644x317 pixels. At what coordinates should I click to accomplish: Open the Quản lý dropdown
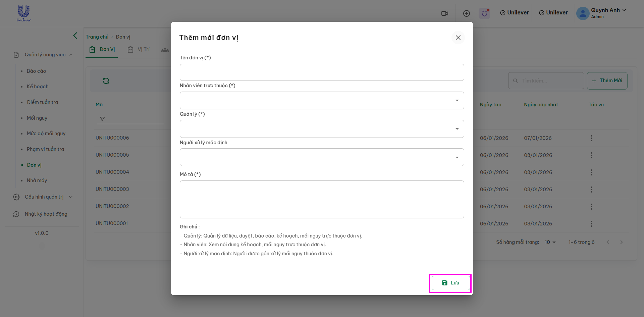[x=322, y=129]
